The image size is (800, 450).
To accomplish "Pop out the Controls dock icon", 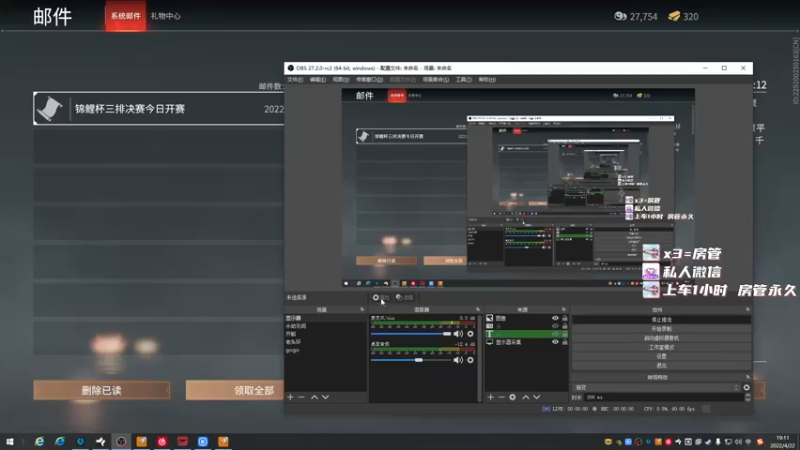I will pyautogui.click(x=748, y=310).
